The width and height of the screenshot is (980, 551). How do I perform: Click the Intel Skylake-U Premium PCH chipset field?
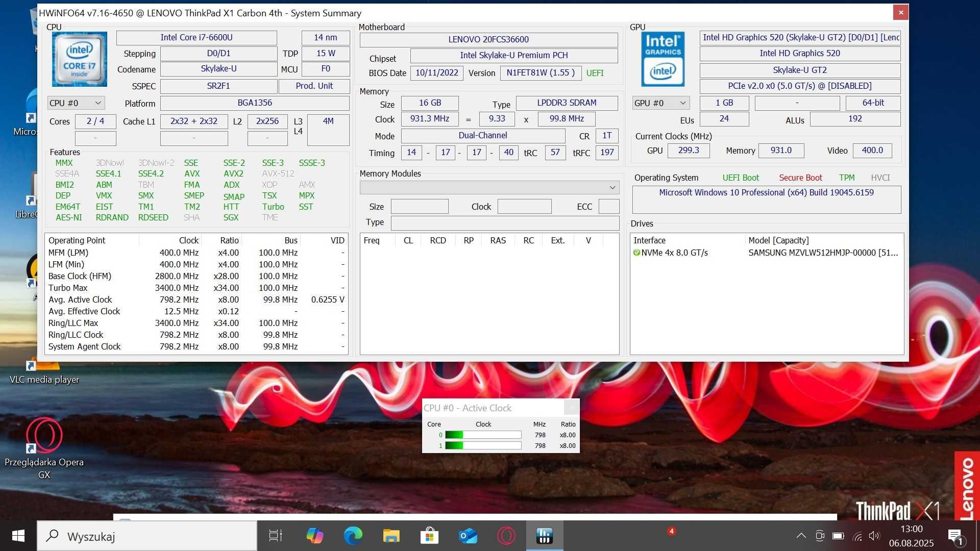coord(513,56)
